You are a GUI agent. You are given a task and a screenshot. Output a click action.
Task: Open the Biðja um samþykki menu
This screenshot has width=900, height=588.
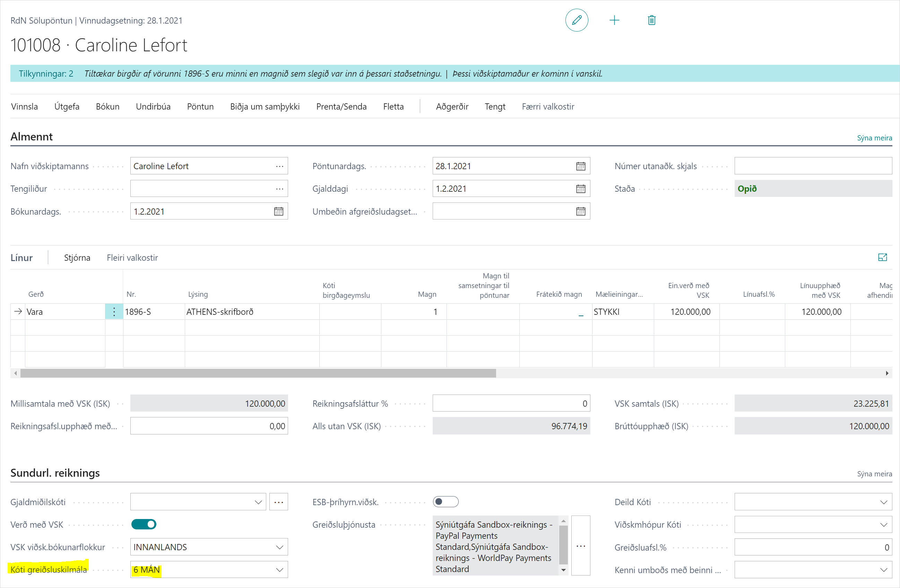tap(265, 107)
